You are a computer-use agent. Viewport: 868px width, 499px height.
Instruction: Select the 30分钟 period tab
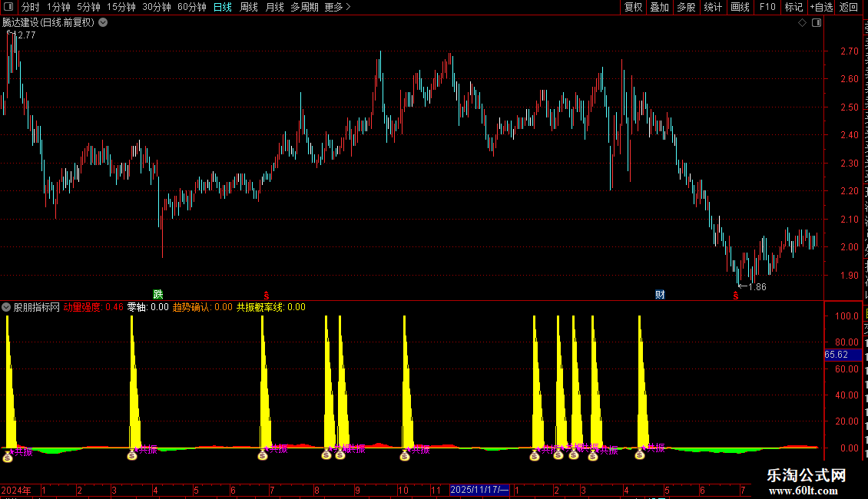(157, 7)
